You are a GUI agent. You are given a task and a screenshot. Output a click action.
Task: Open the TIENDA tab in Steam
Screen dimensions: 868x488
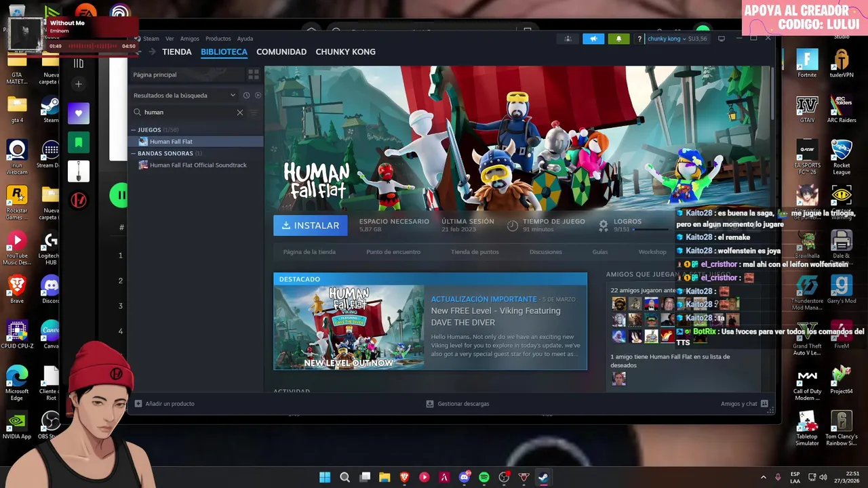pos(177,52)
